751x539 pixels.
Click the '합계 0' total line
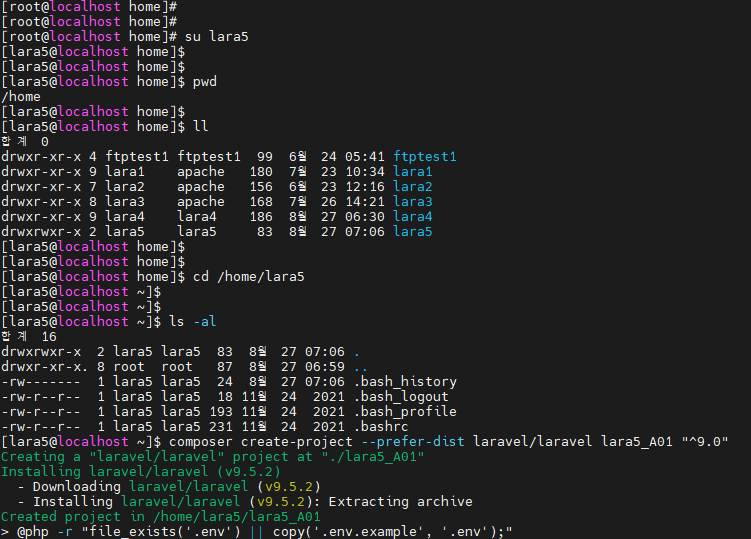point(25,142)
